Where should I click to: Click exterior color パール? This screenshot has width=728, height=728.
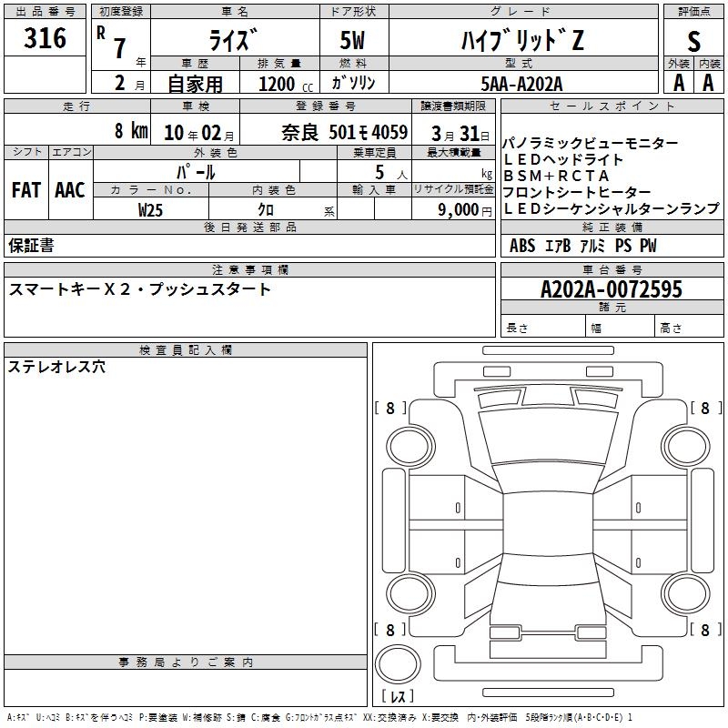196,172
